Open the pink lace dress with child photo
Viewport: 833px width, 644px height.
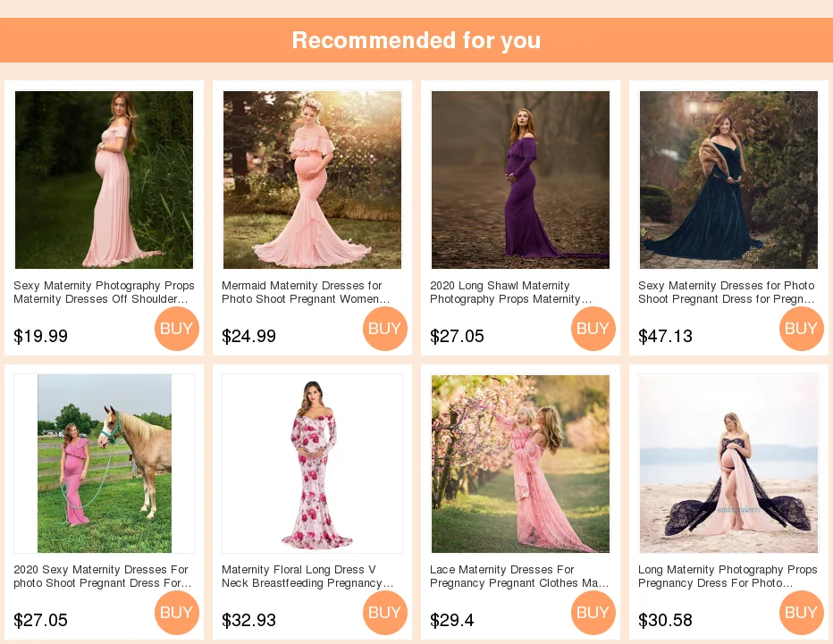tap(520, 464)
